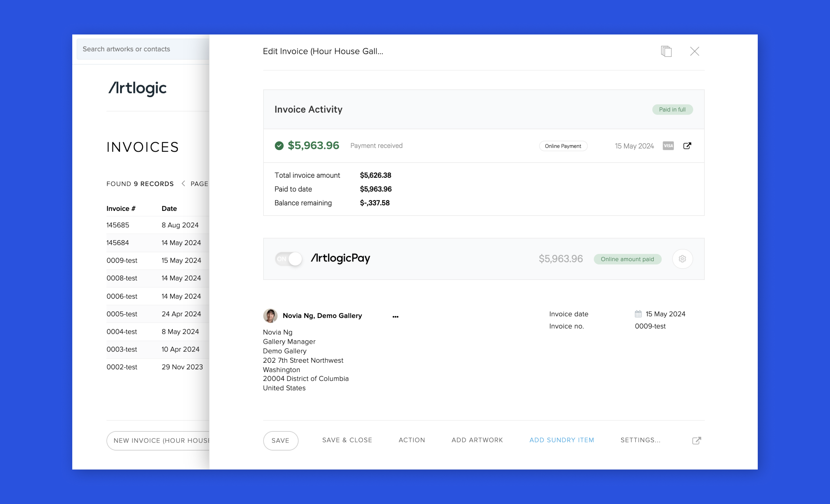Click the open-in-new-window icon in bottom toolbar
This screenshot has width=830, height=504.
[x=696, y=441]
